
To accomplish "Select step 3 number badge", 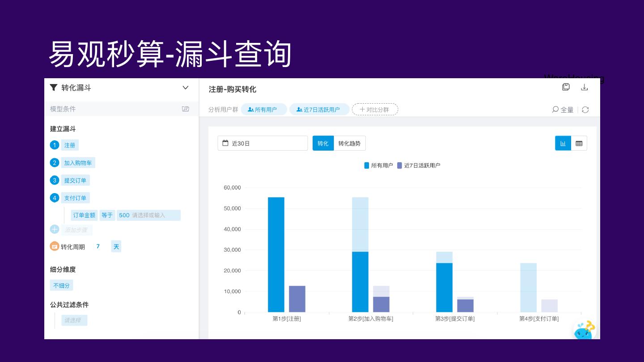I will click(x=55, y=180).
